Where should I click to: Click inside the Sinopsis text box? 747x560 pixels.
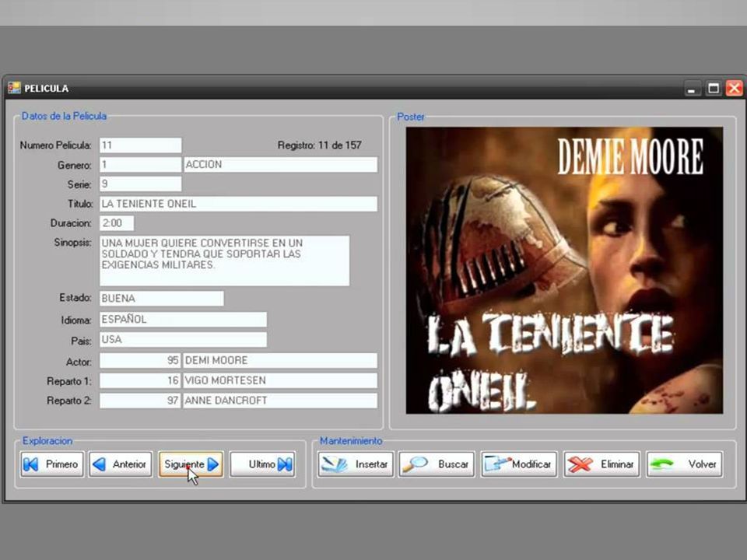click(224, 261)
